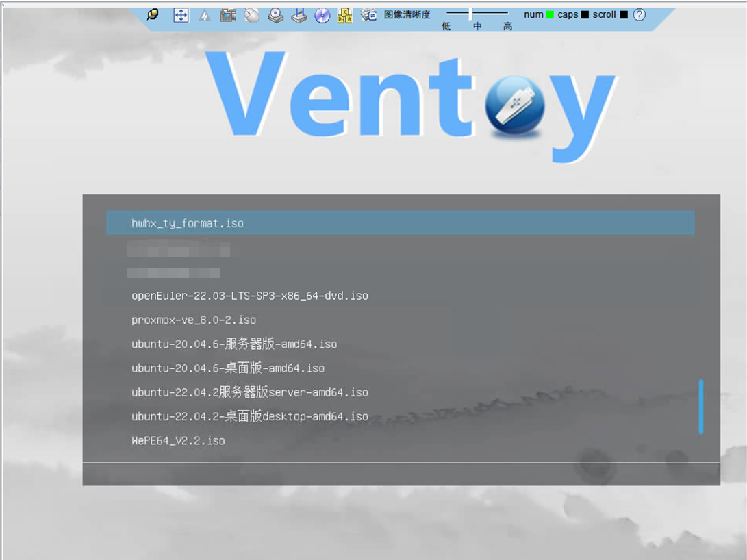The width and height of the screenshot is (747, 560).
Task: Open the virtual disk drive icon
Action: [x=275, y=15]
